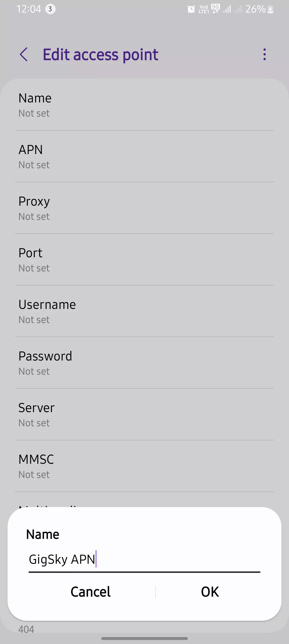
Task: Tap the VoLTE status icon
Action: tap(204, 9)
